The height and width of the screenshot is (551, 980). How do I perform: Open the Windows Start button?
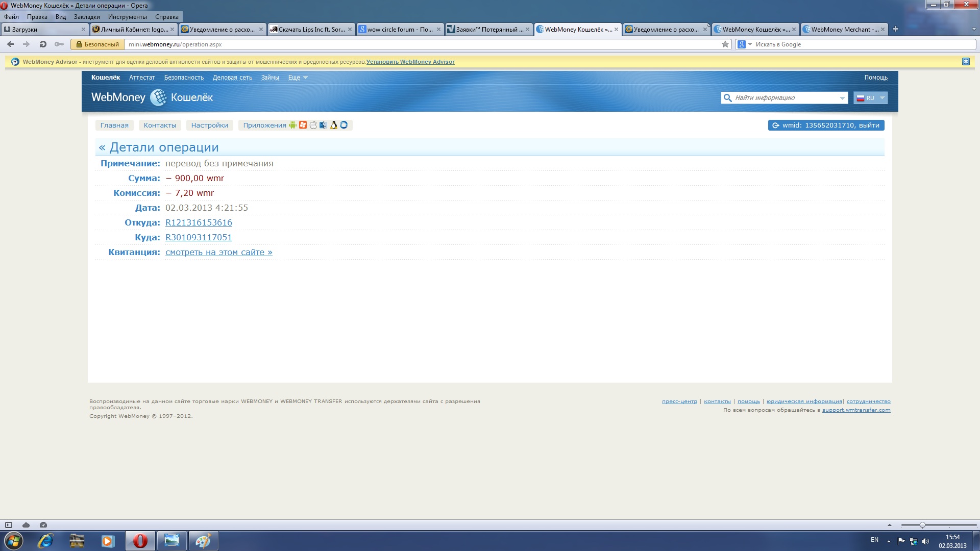14,541
